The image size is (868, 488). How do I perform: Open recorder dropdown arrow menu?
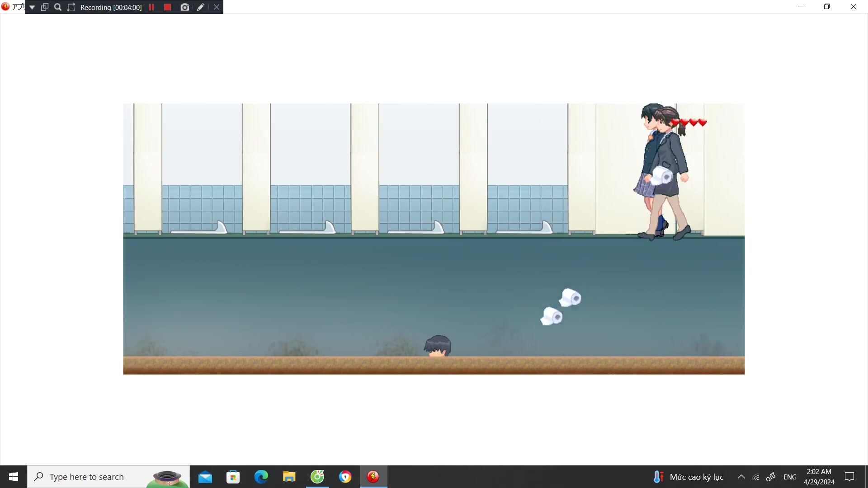click(32, 7)
